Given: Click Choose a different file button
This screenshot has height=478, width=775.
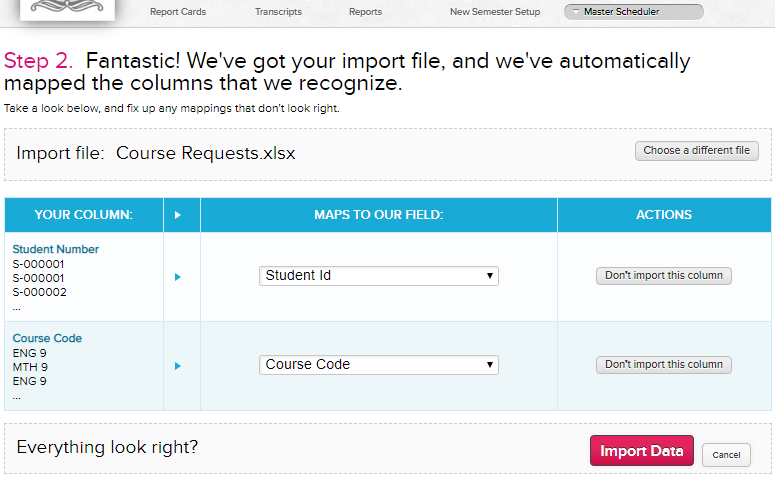Looking at the screenshot, I should (696, 151).
